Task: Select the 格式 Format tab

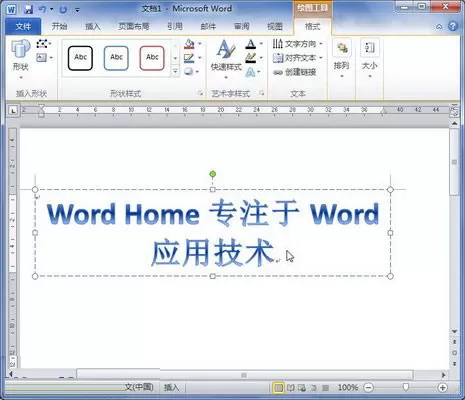Action: point(312,27)
